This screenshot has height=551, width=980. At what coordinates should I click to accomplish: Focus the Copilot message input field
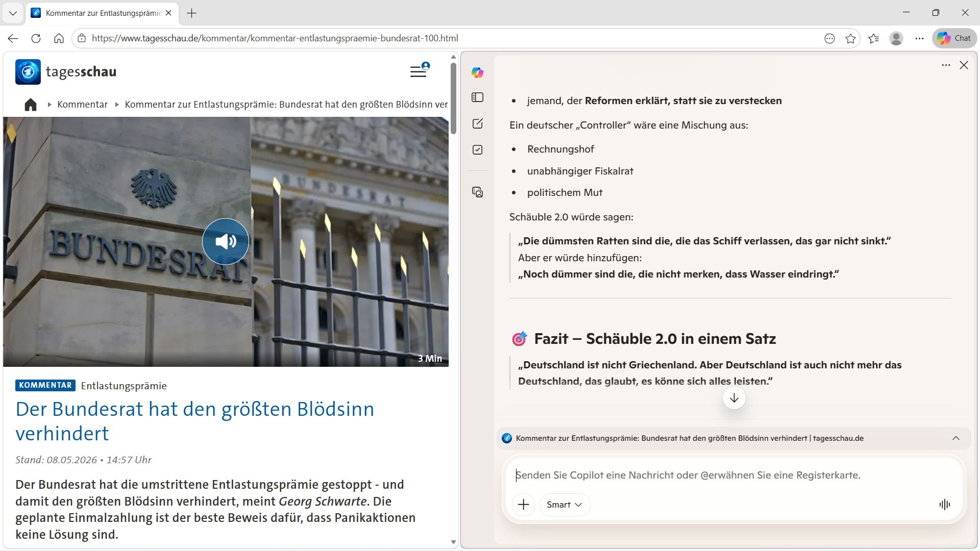[x=733, y=475]
